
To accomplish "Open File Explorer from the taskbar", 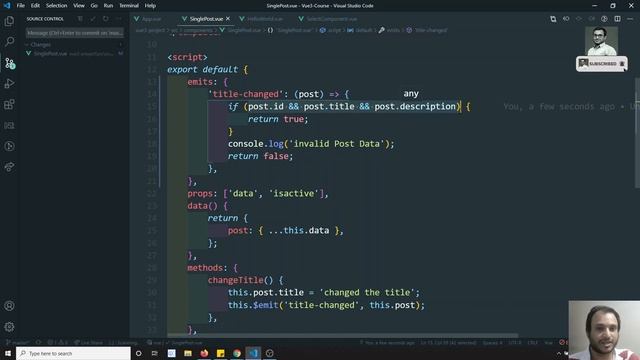I will coord(188,353).
